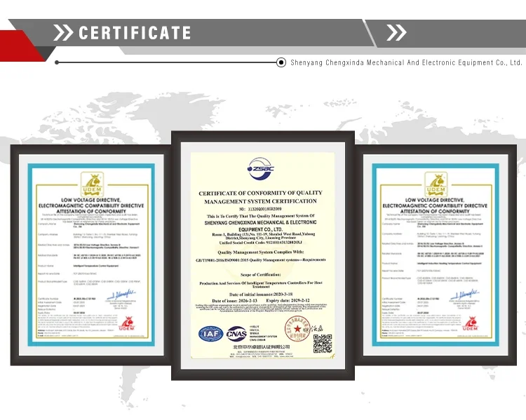
Task: Click the gold UDEM logo on left certificate
Action: [x=93, y=184]
